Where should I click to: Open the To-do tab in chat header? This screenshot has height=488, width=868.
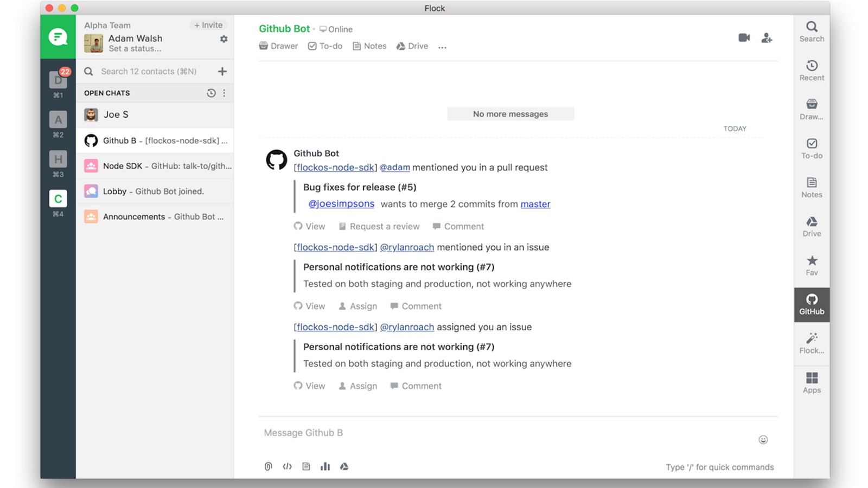pos(325,46)
